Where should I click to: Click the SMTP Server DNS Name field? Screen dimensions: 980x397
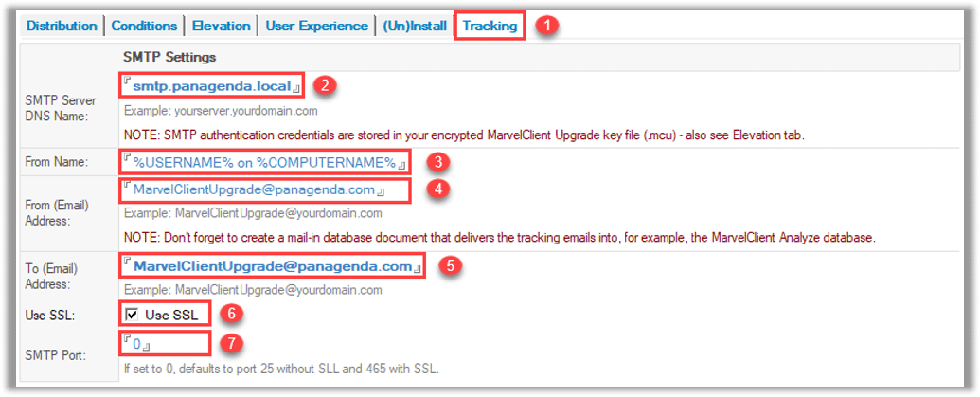point(212,85)
